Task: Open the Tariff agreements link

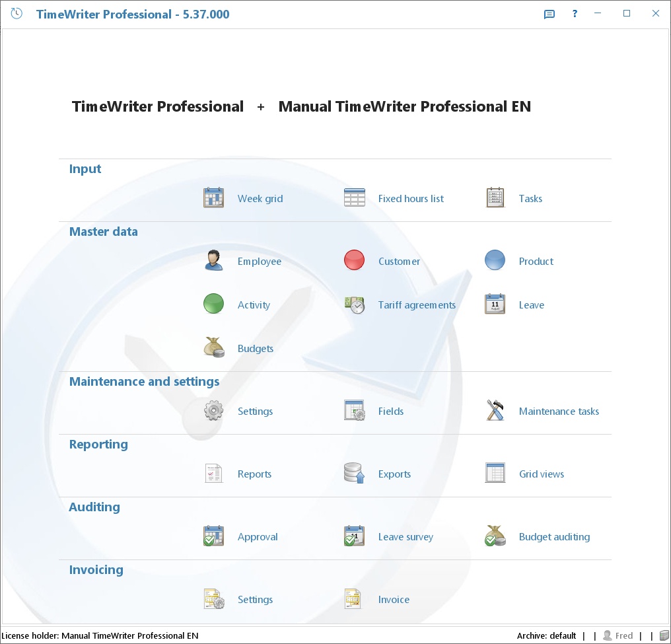Action: coord(417,305)
